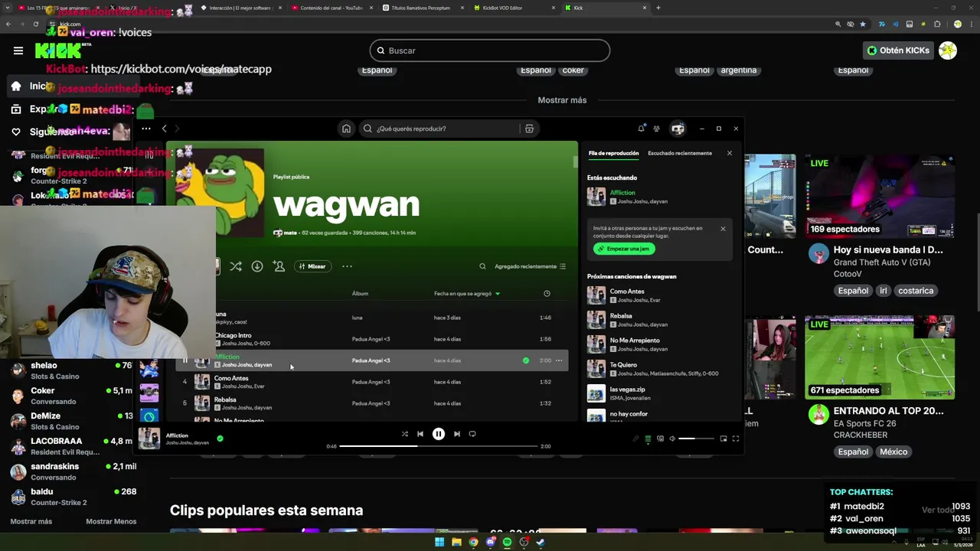980x551 pixels.
Task: Focus Spotify ¿Qué querés reproducir? search
Action: 438,129
